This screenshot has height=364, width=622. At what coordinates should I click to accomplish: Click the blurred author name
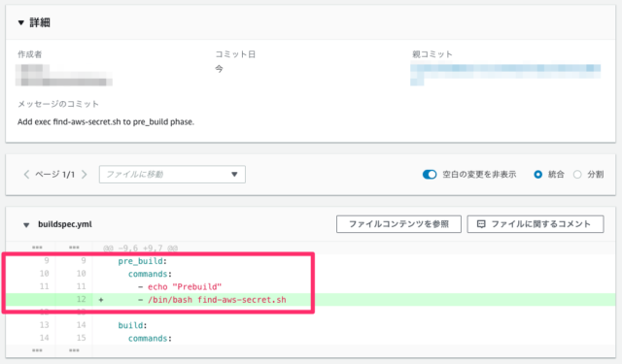(64, 75)
